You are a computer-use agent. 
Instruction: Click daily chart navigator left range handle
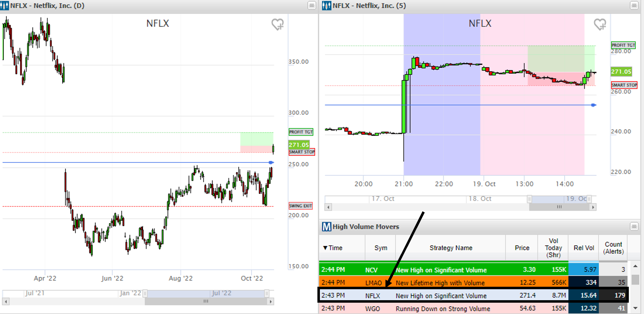tap(145, 293)
